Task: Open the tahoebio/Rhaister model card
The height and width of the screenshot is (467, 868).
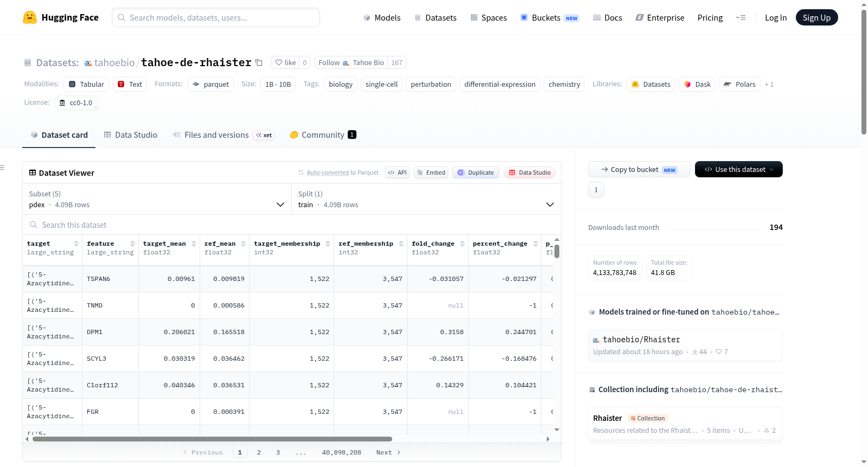Action: [685, 345]
